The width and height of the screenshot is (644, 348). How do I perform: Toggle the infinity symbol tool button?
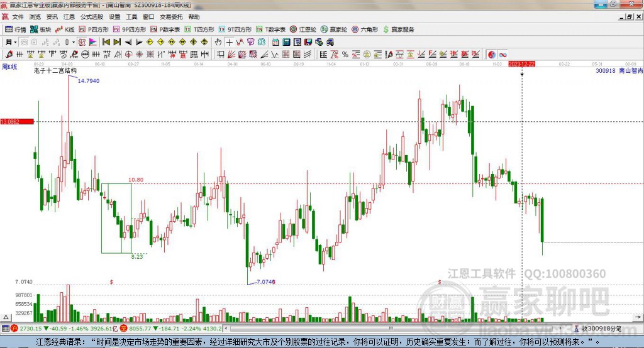(502, 55)
